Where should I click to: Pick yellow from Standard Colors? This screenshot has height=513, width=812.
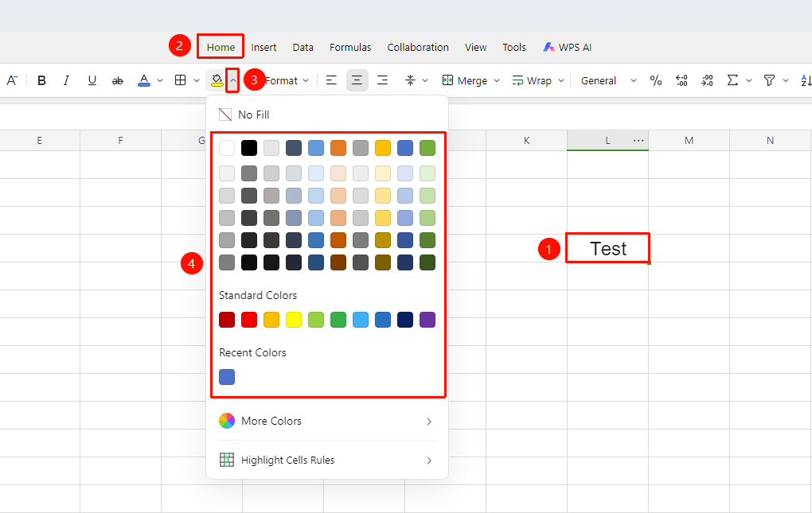pos(294,320)
